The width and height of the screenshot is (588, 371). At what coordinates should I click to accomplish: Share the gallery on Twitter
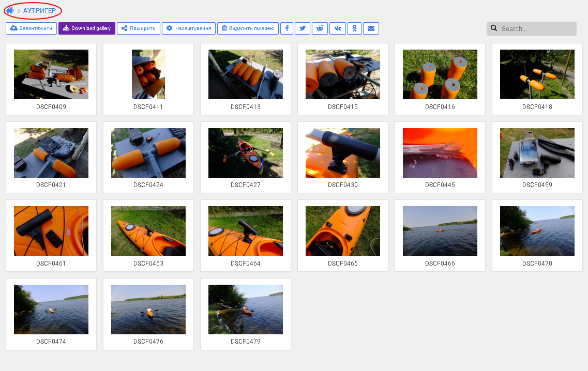303,28
